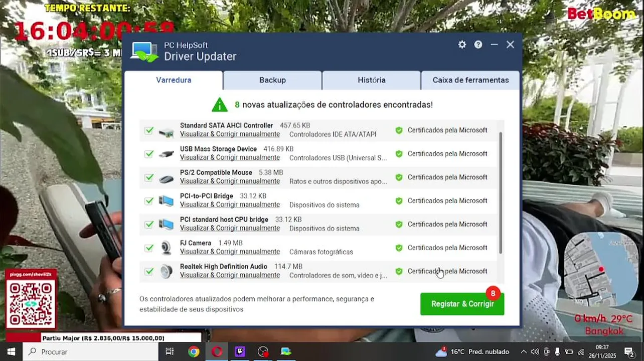Minimize the Driver Updater window
644x361 pixels.
(494, 45)
